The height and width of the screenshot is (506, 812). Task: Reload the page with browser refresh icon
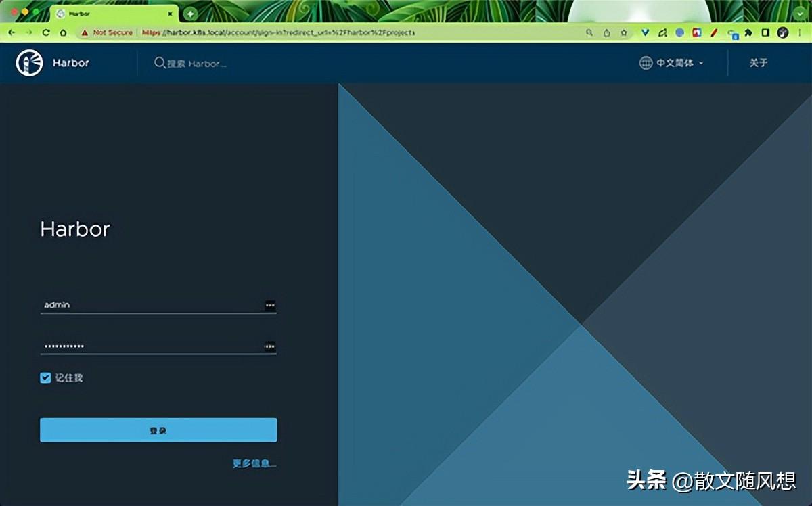click(46, 32)
